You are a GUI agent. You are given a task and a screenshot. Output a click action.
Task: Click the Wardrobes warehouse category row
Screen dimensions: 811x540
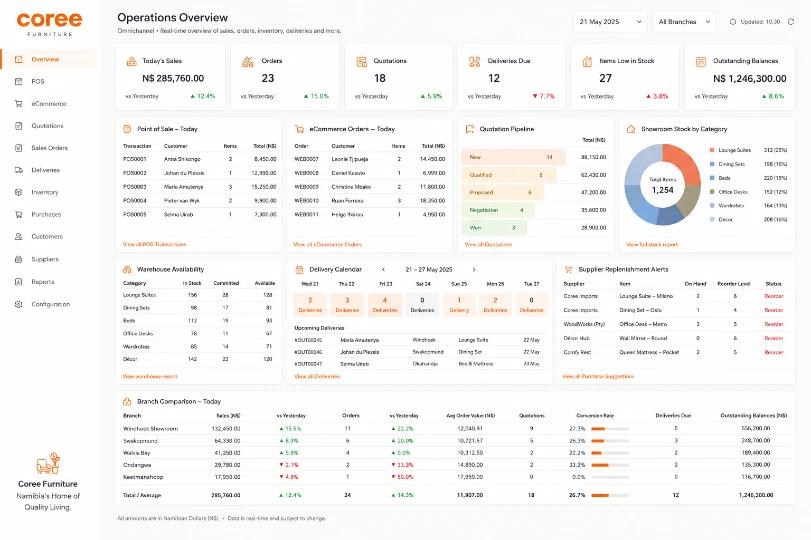coord(199,347)
